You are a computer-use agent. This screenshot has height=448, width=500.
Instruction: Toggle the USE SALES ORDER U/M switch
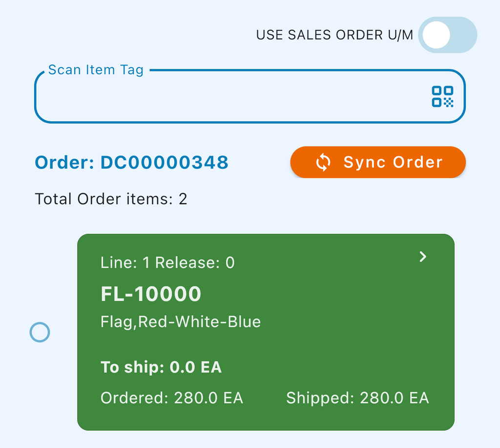[x=447, y=35]
